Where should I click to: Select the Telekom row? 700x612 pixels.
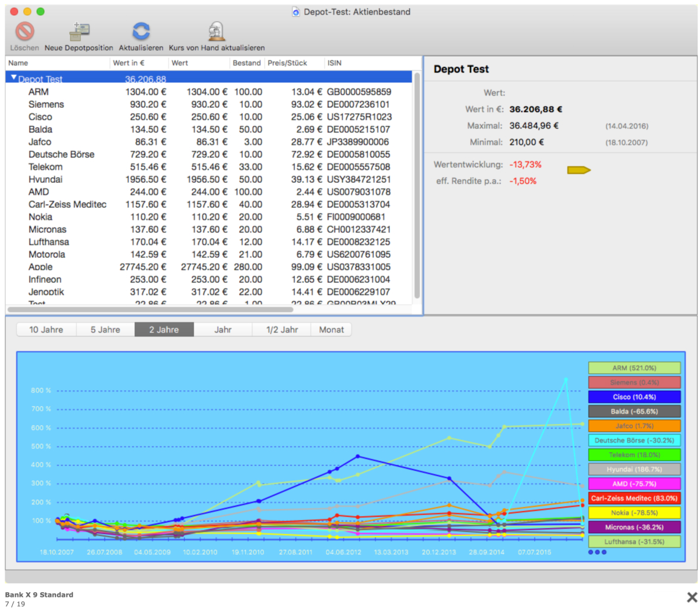click(209, 167)
